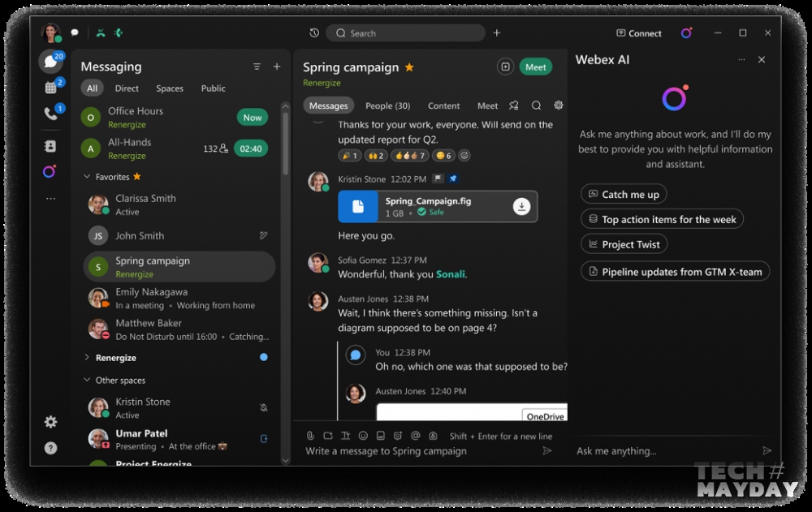Screen dimensions: 812x512
Task: Click the thumbs-up 7 reaction
Action: (x=410, y=155)
